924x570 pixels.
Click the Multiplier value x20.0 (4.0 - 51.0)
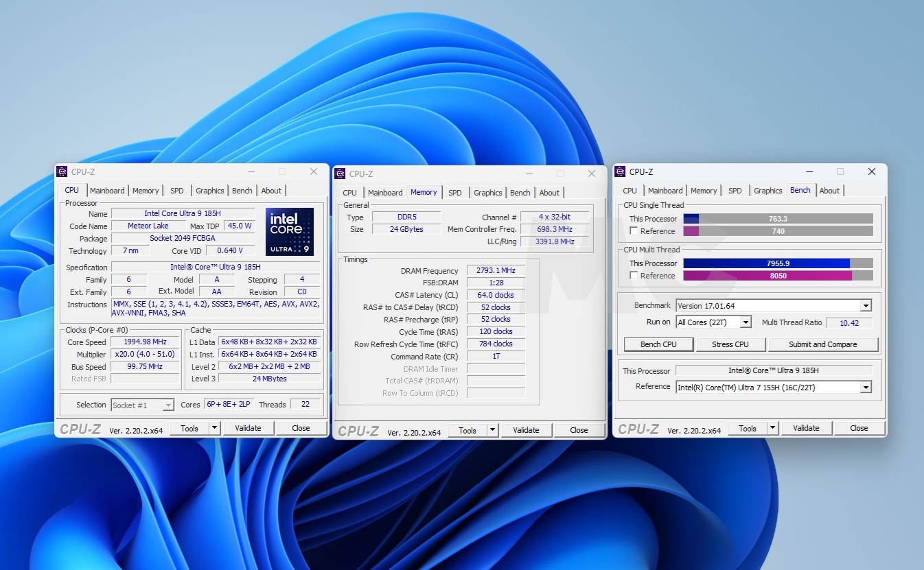(146, 354)
